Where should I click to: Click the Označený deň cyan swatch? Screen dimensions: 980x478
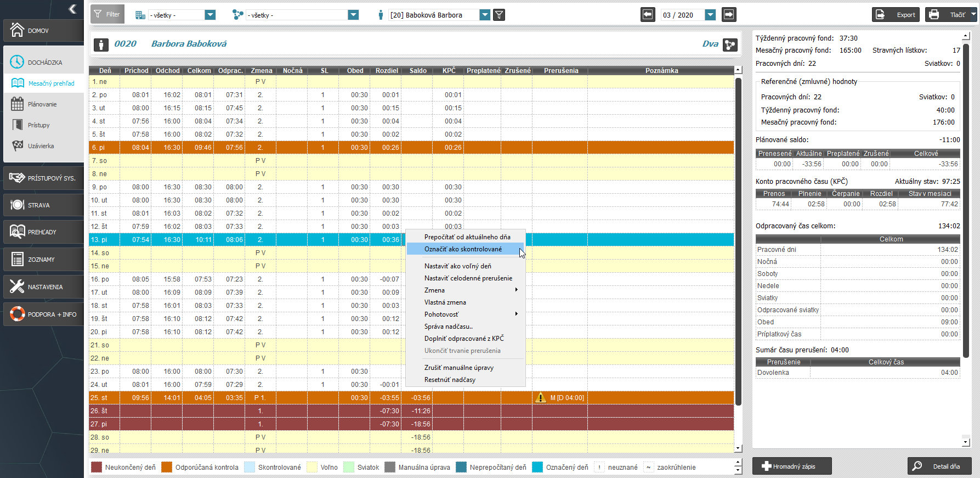(x=537, y=467)
